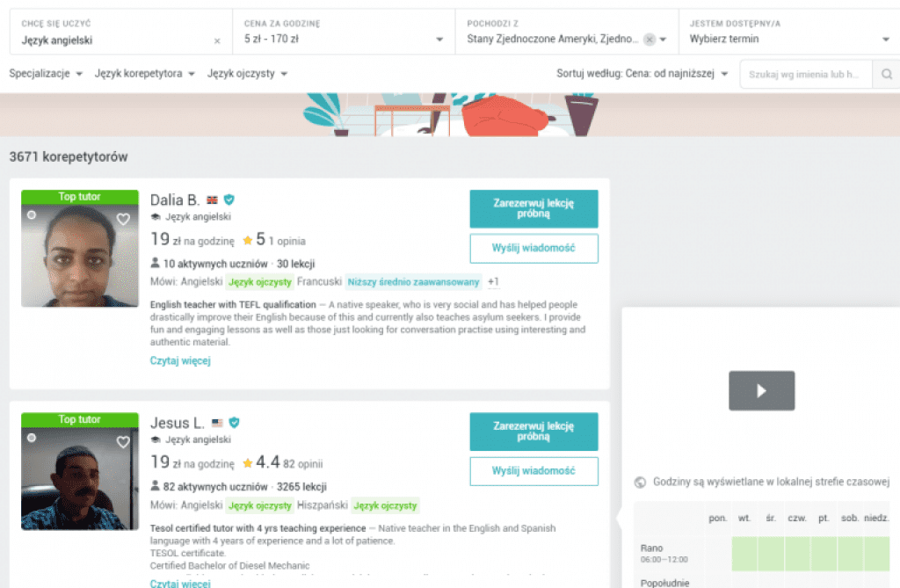Click the star rating for Jesus L.

tap(247, 463)
